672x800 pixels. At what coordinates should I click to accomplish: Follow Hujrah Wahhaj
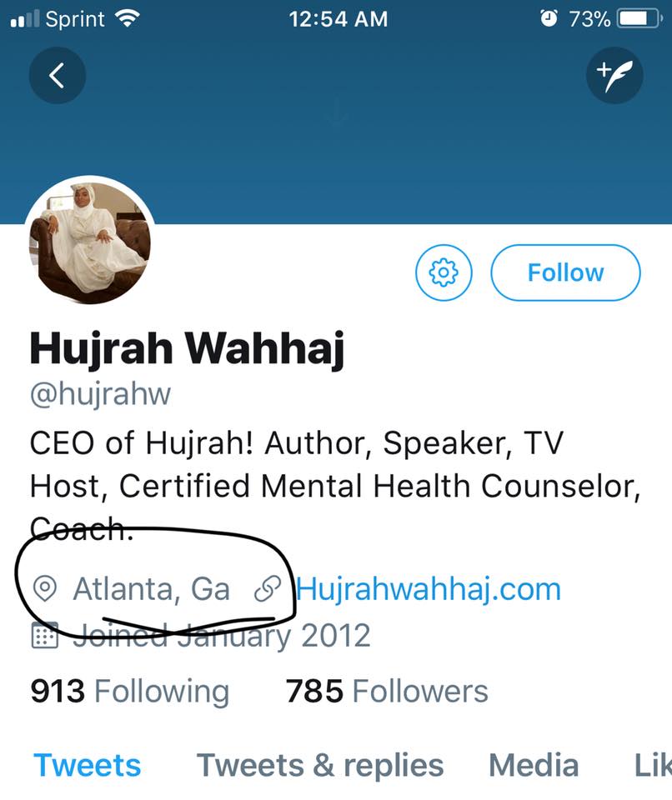(565, 272)
